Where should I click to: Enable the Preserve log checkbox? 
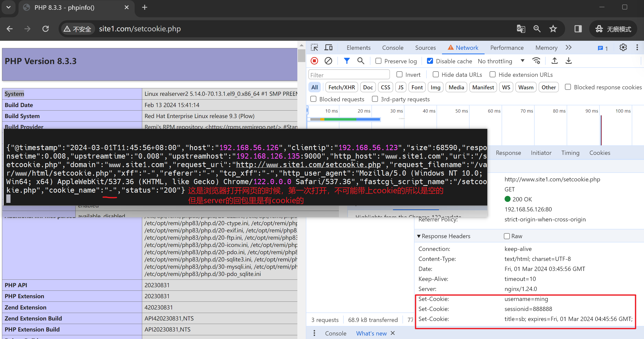click(378, 61)
